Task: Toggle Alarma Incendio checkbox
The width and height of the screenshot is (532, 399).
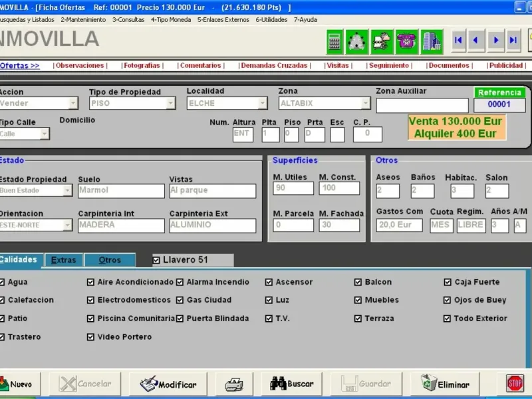Action: coord(180,282)
